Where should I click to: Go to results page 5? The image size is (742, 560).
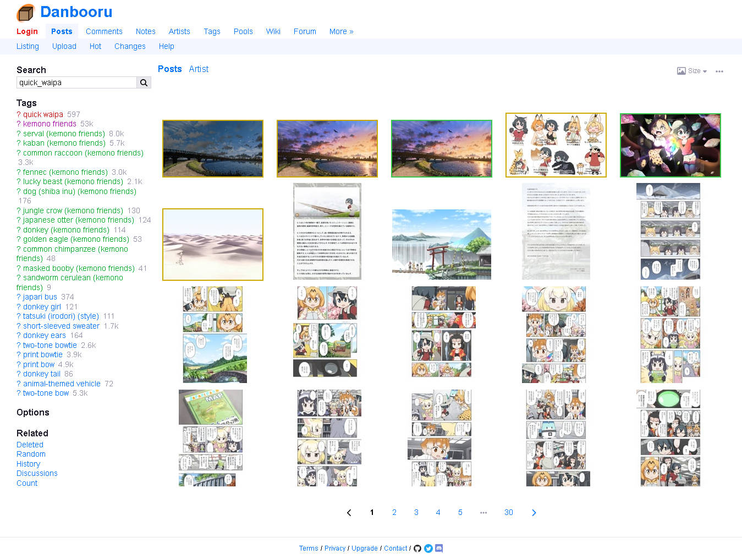[x=460, y=513]
